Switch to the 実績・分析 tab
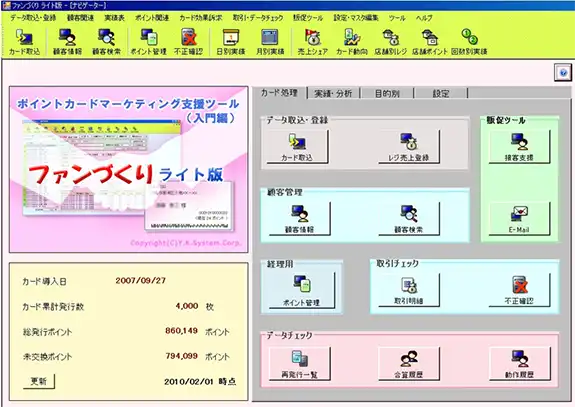 (333, 94)
